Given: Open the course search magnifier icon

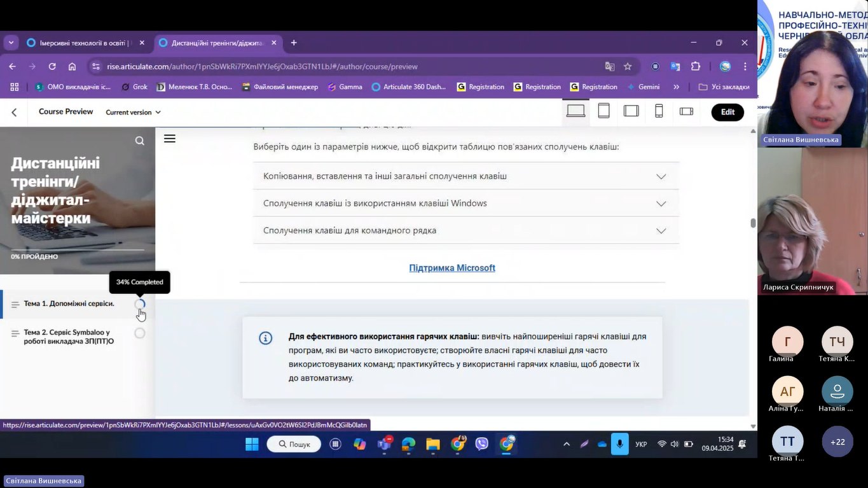Looking at the screenshot, I should pyautogui.click(x=140, y=141).
